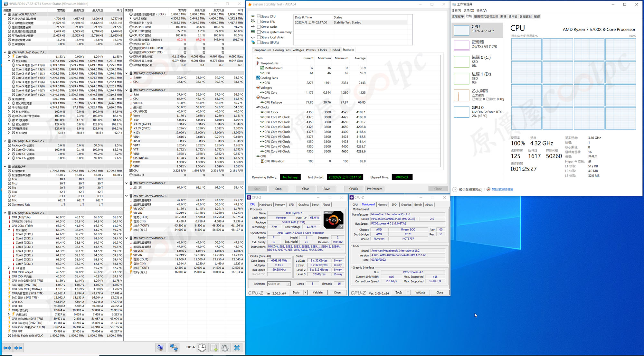Open Task Manager 檔案(F) menu

[x=456, y=11]
